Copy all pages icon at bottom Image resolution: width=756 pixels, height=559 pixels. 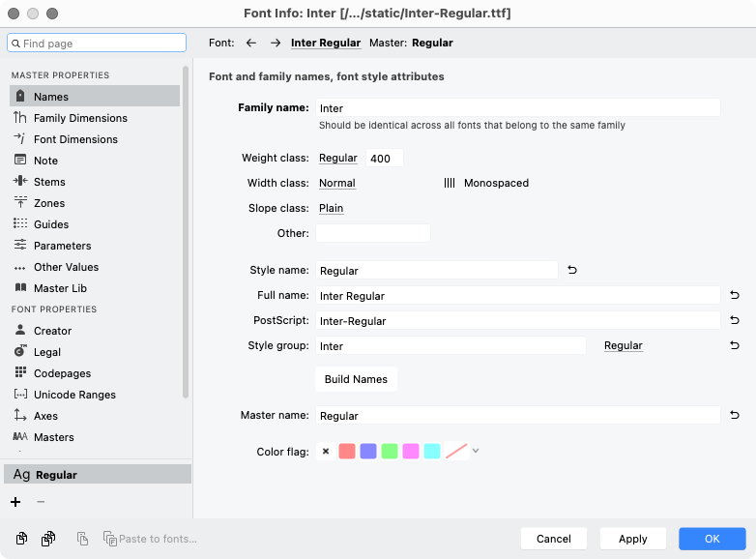pyautogui.click(x=48, y=539)
